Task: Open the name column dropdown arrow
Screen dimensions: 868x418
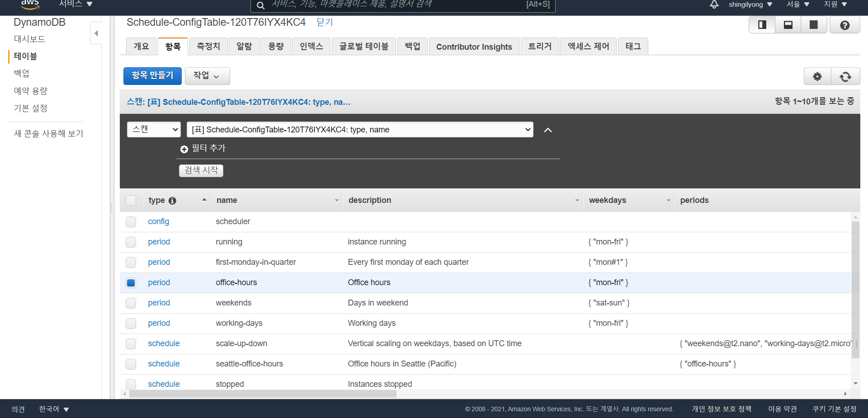Action: coord(337,200)
